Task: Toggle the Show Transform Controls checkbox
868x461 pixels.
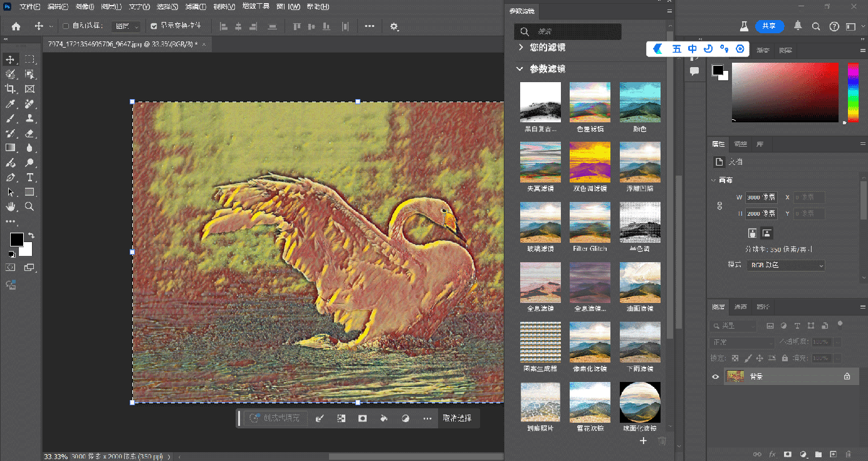Action: (154, 26)
